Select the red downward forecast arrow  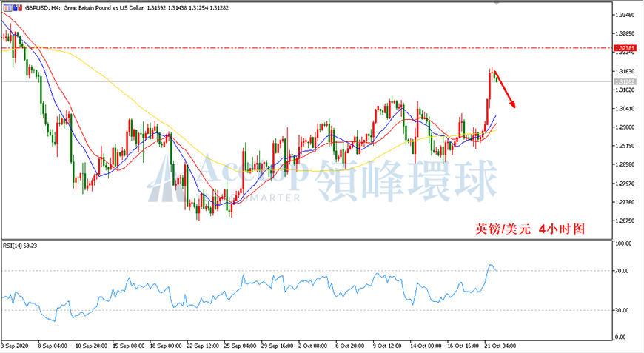(504, 90)
